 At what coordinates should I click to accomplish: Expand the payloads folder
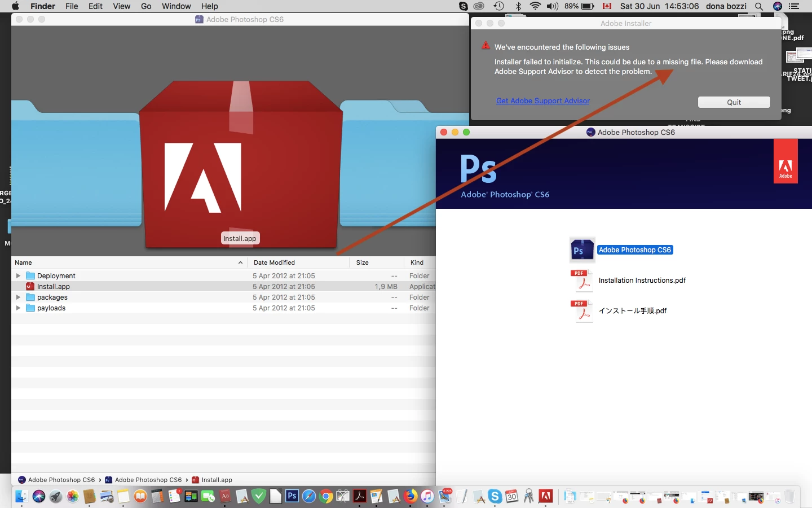[19, 308]
